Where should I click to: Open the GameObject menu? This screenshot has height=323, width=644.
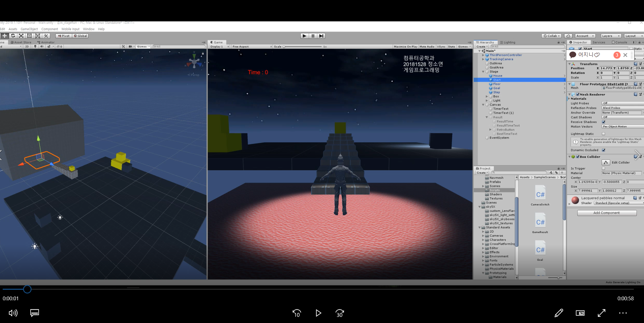[29, 29]
